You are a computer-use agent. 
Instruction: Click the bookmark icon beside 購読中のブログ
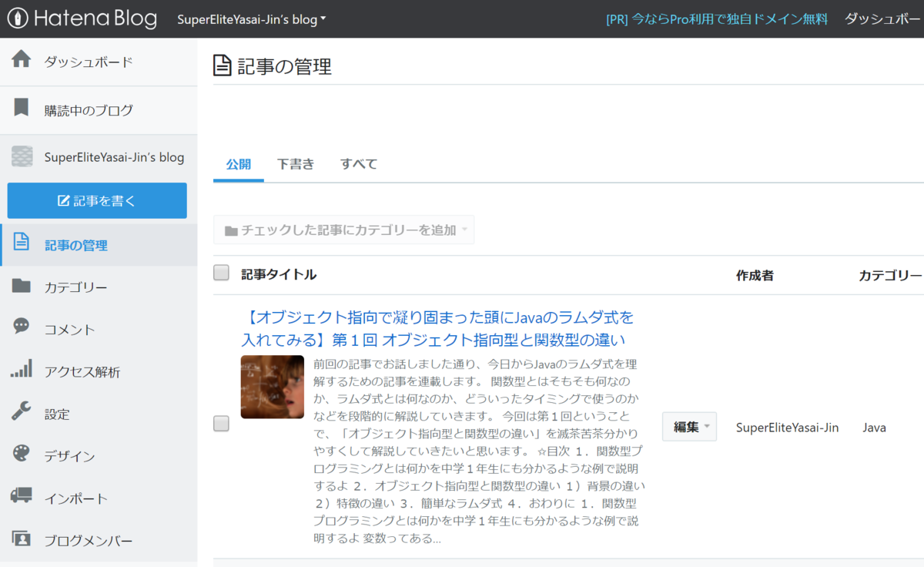pyautogui.click(x=22, y=108)
